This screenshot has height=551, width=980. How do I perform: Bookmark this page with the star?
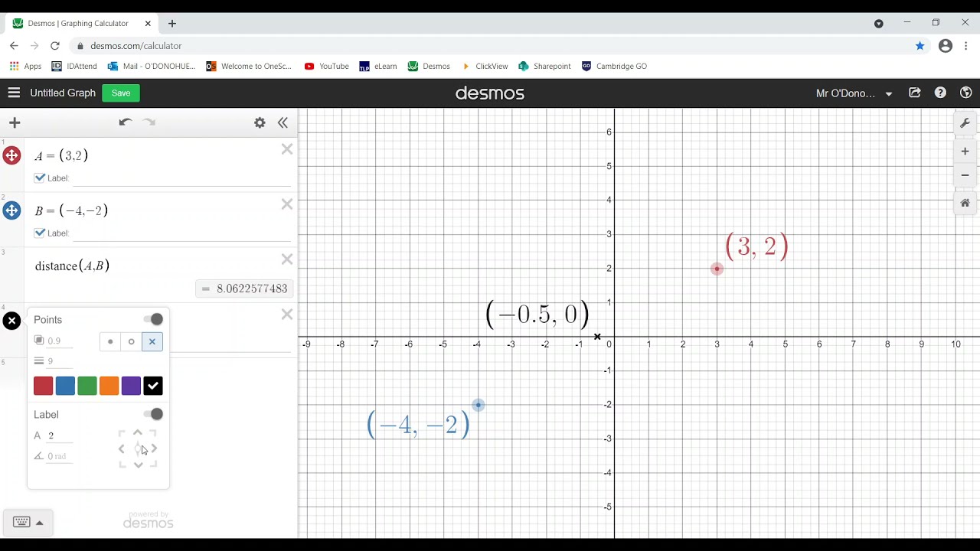(920, 46)
